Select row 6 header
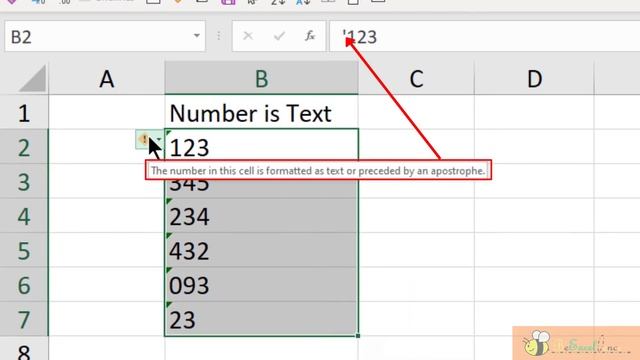 [24, 284]
